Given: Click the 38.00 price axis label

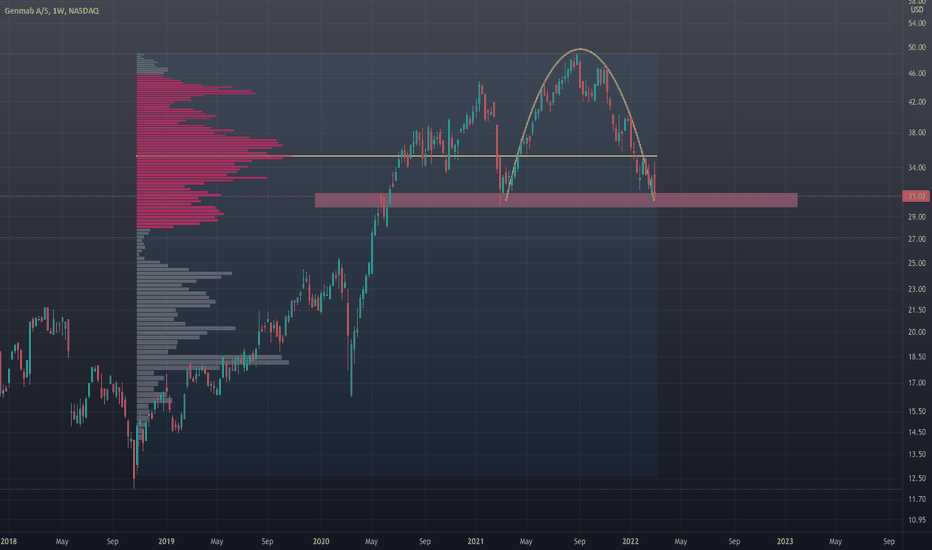Looking at the screenshot, I should click(917, 133).
